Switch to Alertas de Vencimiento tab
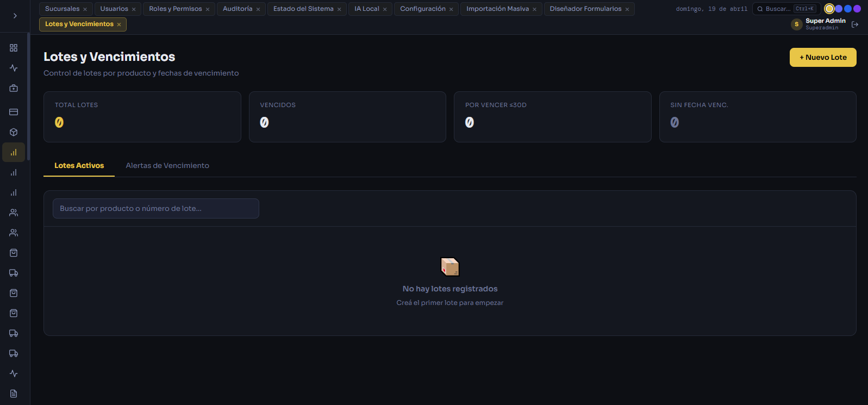This screenshot has height=405, width=868. (x=167, y=166)
